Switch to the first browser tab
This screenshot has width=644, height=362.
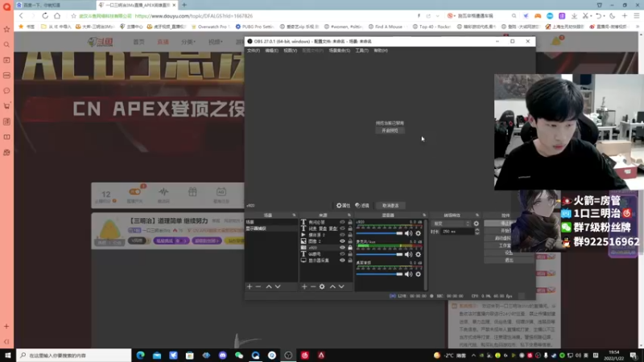[55, 5]
